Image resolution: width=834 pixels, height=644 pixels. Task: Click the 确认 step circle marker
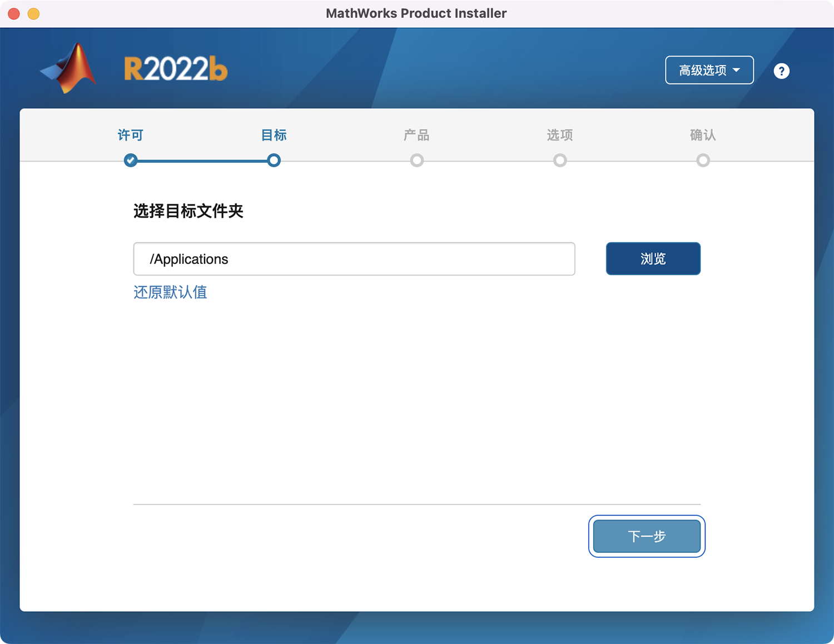pos(703,161)
